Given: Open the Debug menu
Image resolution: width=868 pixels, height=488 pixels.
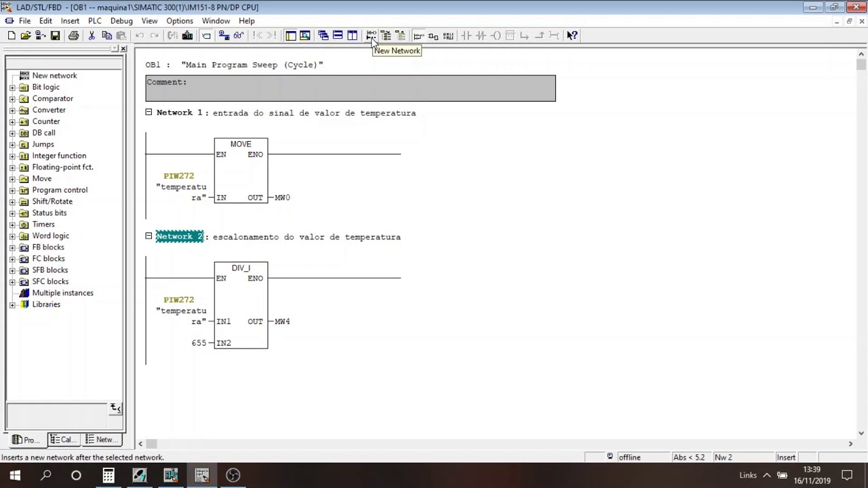Looking at the screenshot, I should click(x=121, y=21).
